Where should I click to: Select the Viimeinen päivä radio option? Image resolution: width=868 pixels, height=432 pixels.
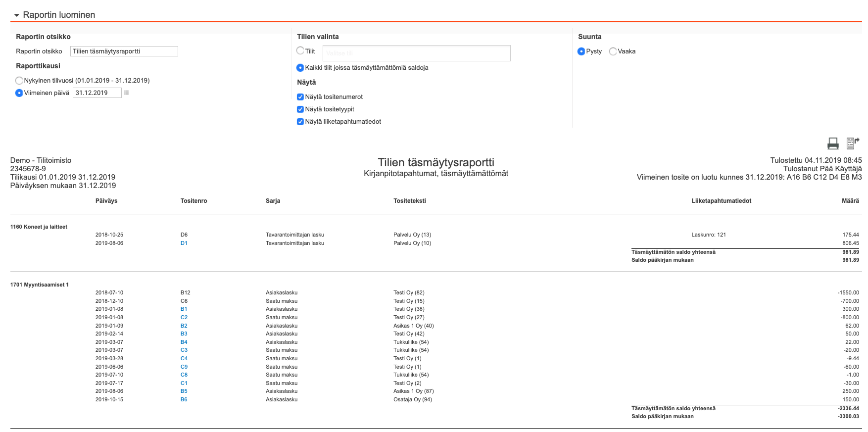coord(19,93)
